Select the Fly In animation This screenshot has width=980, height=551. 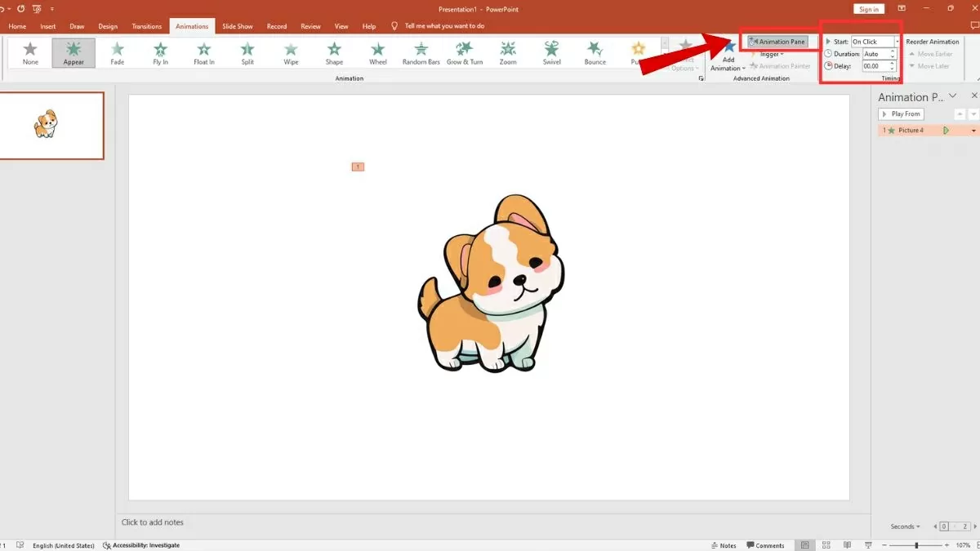click(x=160, y=52)
